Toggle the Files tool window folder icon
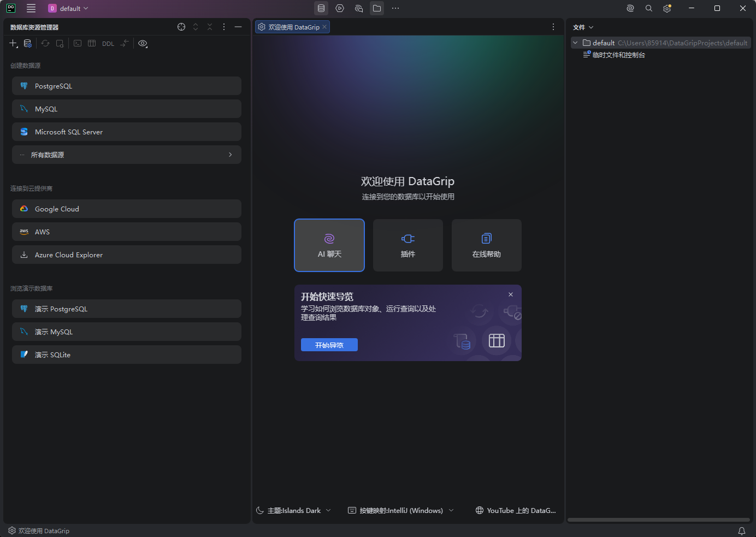This screenshot has height=537, width=756. pyautogui.click(x=377, y=8)
